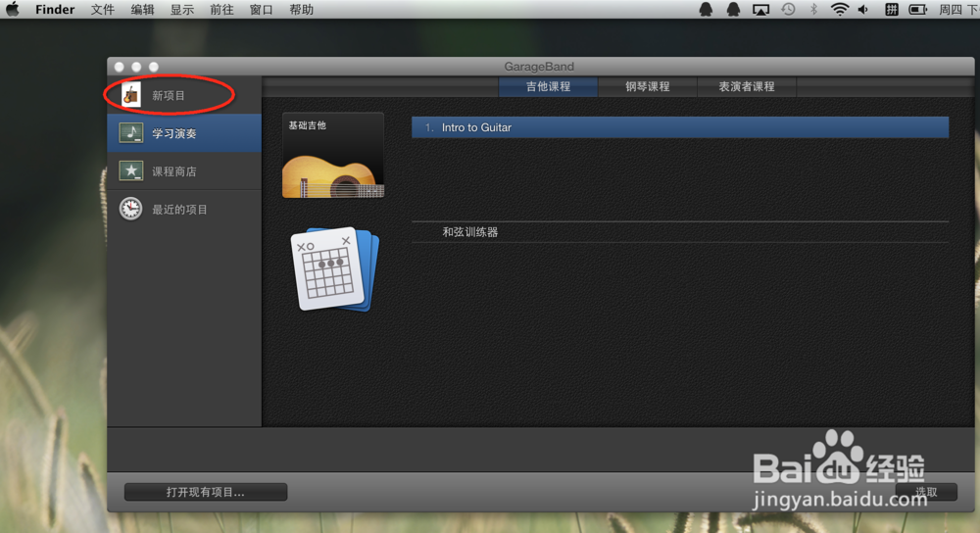Open the Time Machine menu bar icon
The height and width of the screenshot is (533, 980).
coord(788,10)
